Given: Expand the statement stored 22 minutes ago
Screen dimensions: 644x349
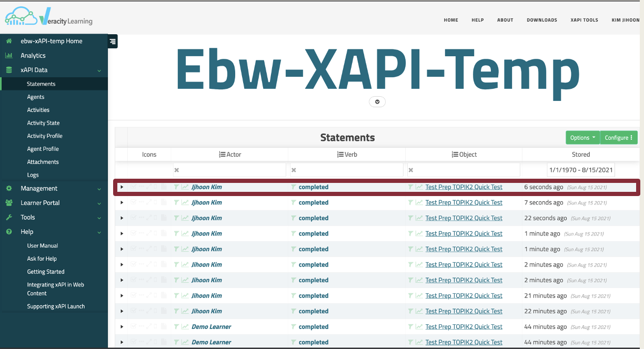Looking at the screenshot, I should pos(122,311).
